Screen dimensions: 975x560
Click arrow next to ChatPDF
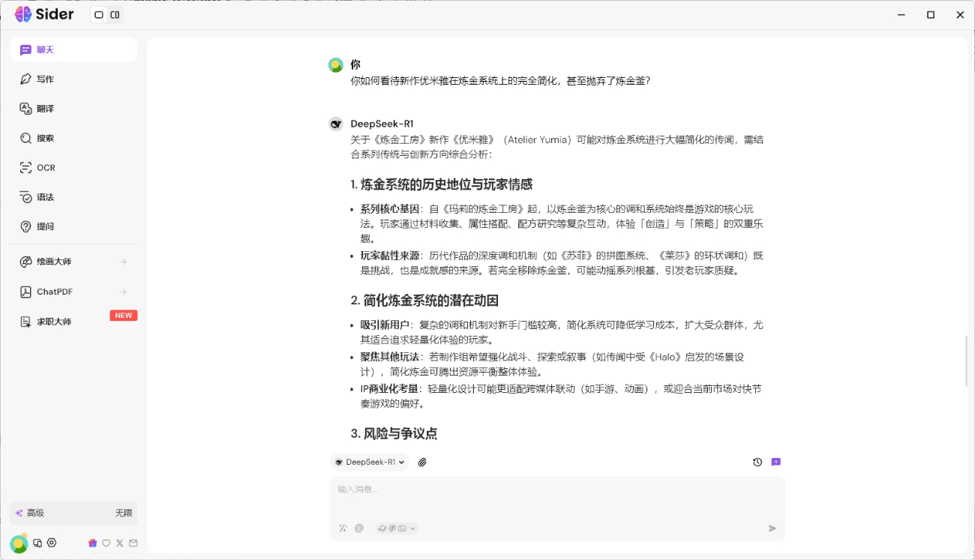tap(124, 292)
